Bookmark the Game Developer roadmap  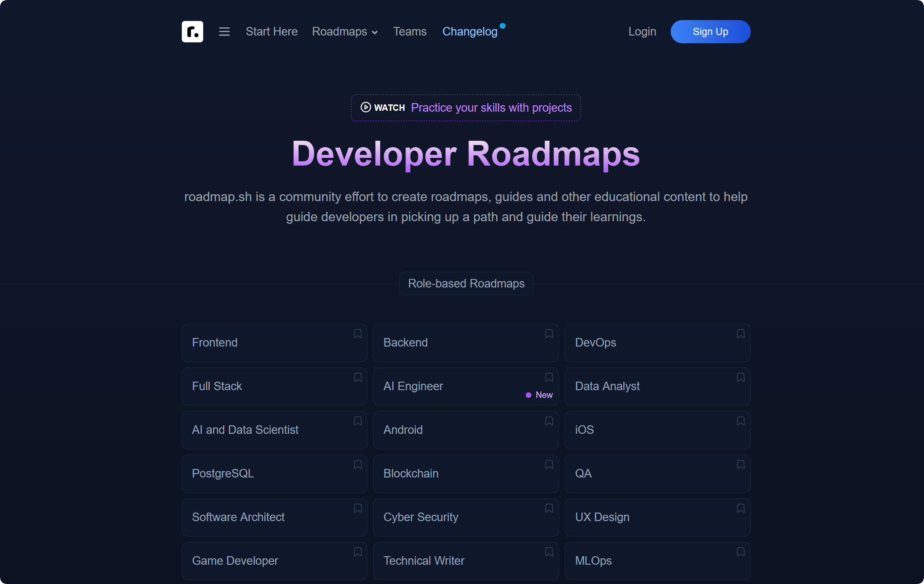[x=358, y=552]
